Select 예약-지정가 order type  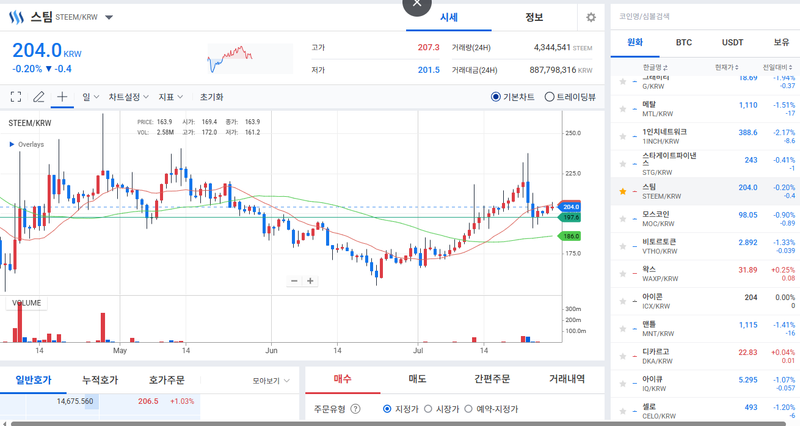(x=468, y=409)
